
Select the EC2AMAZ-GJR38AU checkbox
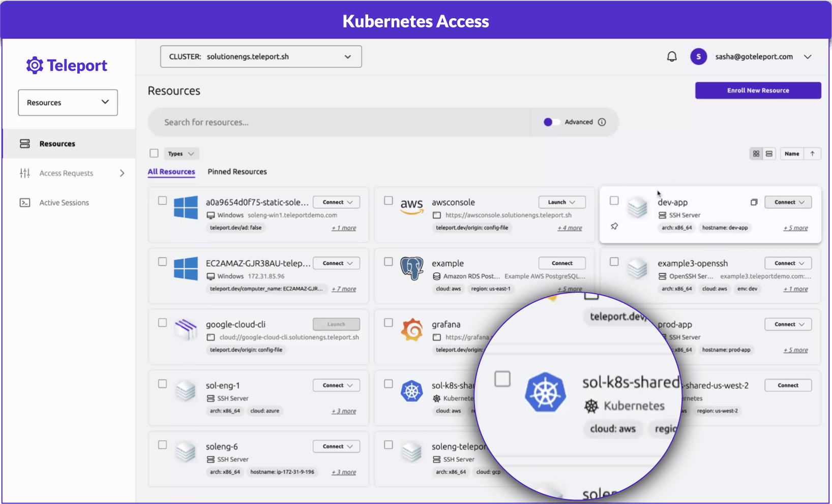click(x=162, y=262)
